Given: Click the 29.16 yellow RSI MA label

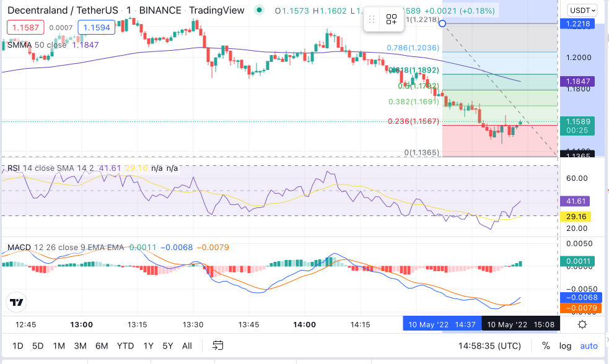Looking at the screenshot, I should 575,216.
